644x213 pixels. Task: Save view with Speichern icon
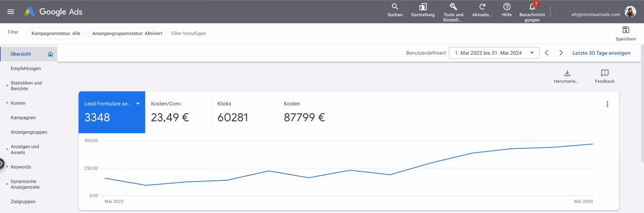click(x=626, y=33)
